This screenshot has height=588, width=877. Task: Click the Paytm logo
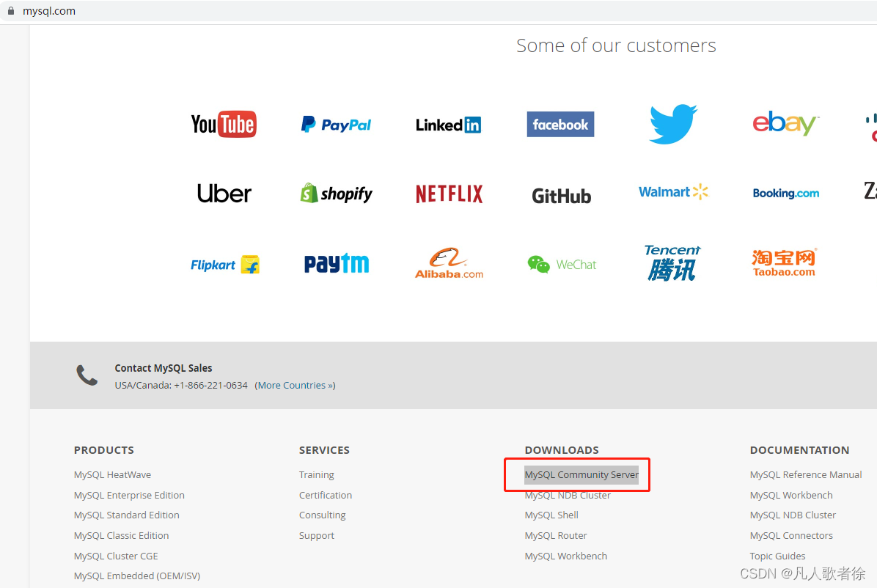pos(337,263)
